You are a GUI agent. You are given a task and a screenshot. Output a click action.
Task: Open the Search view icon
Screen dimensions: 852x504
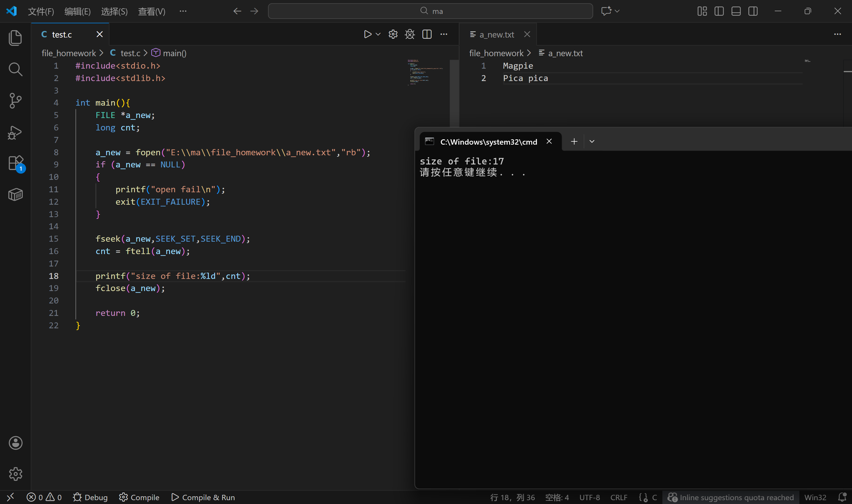(x=15, y=69)
